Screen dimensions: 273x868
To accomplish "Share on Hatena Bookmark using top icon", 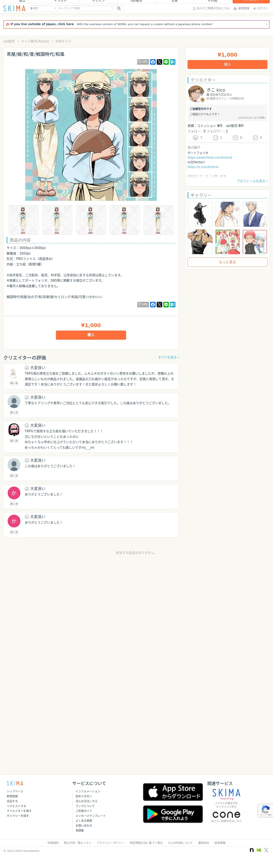I will (173, 62).
